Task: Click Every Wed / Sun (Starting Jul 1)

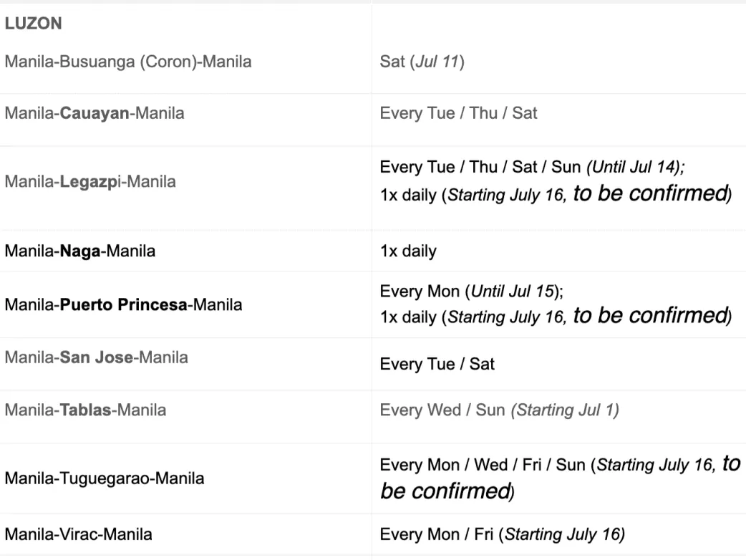Action: click(x=500, y=410)
